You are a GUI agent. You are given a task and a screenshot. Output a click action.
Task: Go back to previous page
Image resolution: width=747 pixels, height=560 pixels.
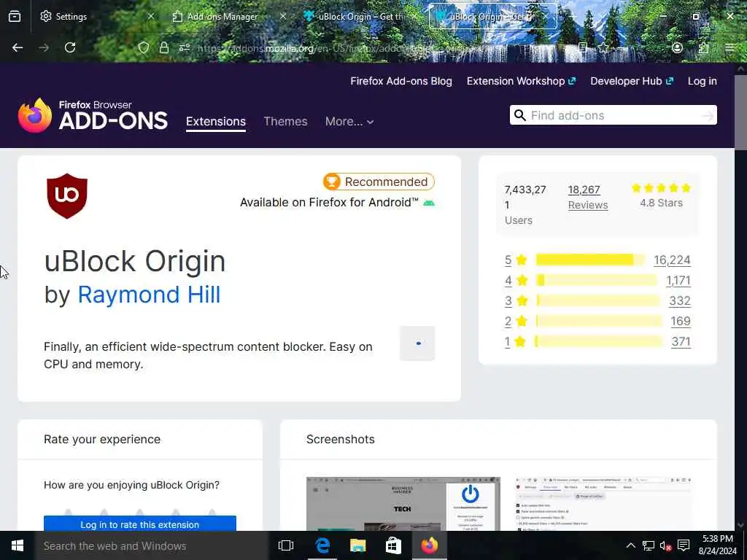(x=18, y=47)
